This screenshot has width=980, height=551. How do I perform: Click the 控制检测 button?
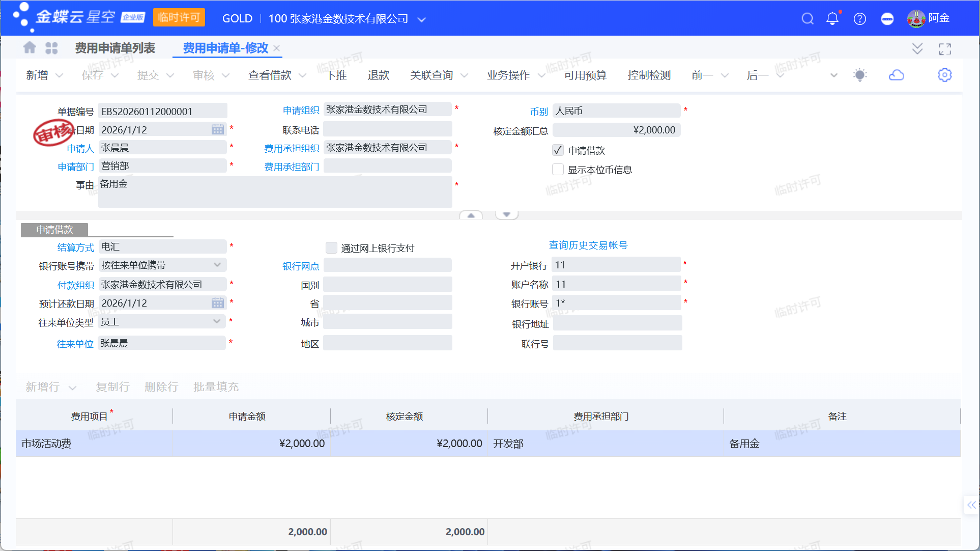point(649,75)
